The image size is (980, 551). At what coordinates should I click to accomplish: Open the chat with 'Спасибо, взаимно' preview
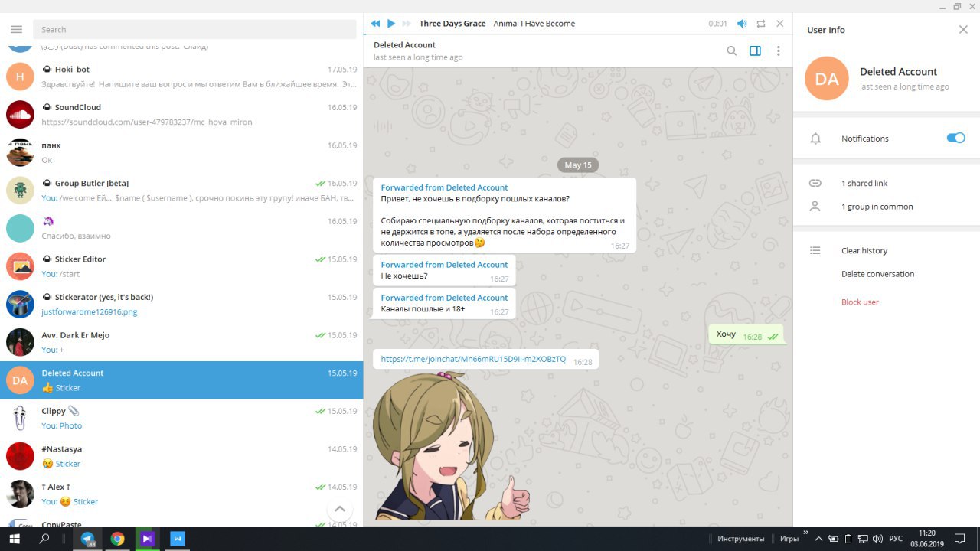click(181, 229)
